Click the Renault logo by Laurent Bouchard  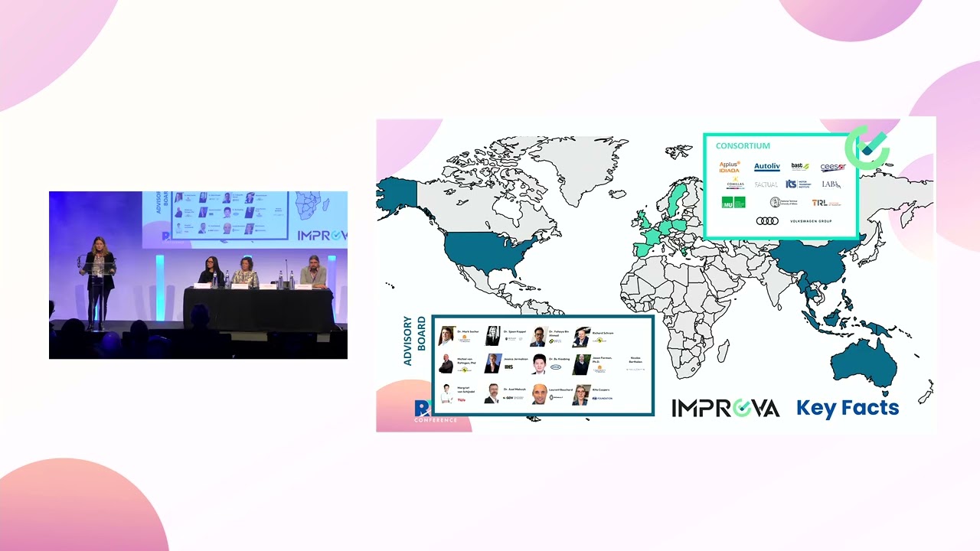coord(557,397)
